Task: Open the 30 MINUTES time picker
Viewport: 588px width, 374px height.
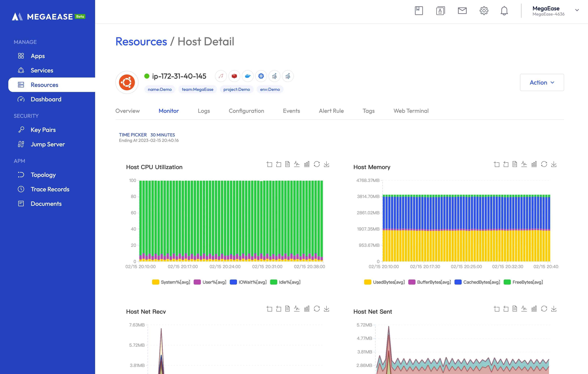Action: click(x=163, y=135)
